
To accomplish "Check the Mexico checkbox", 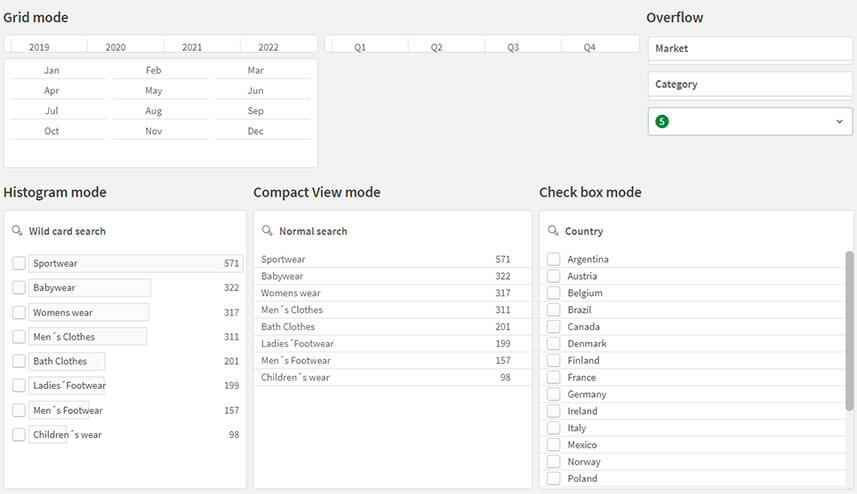I will click(x=554, y=445).
